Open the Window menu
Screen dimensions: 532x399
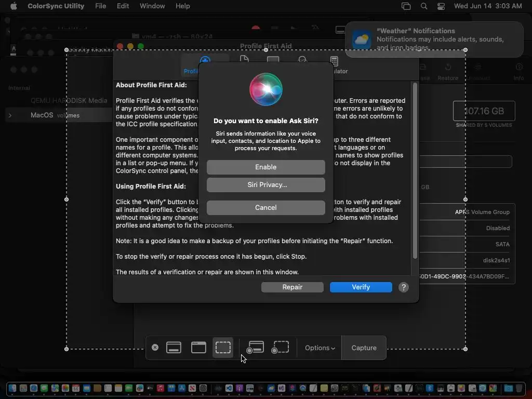tap(152, 6)
